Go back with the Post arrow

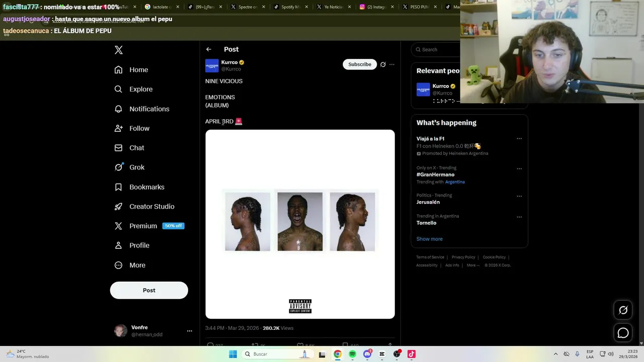[209, 49]
